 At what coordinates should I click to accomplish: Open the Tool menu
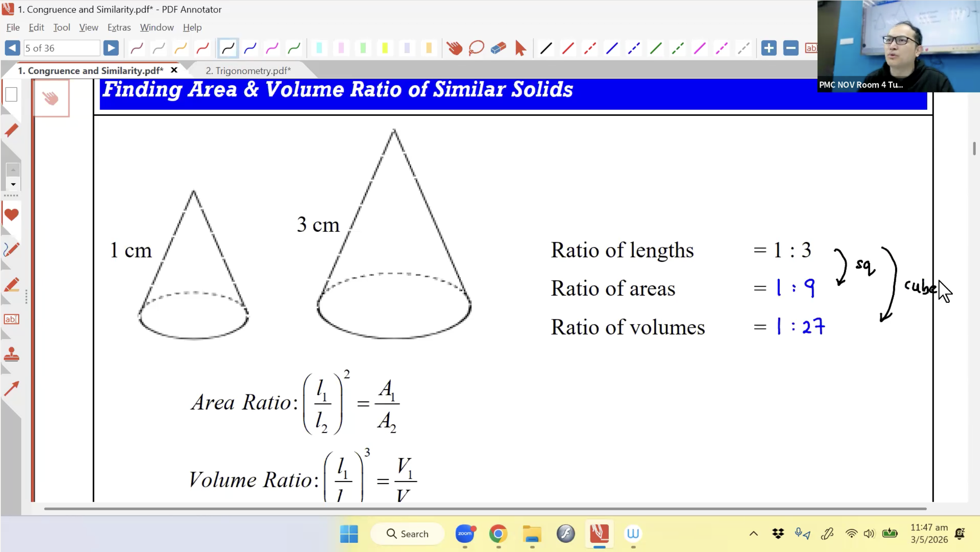pos(62,27)
